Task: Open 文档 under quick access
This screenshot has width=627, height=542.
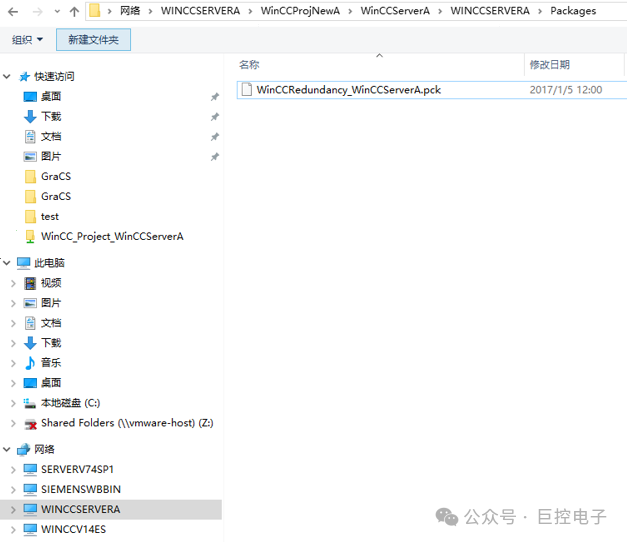Action: coord(51,136)
